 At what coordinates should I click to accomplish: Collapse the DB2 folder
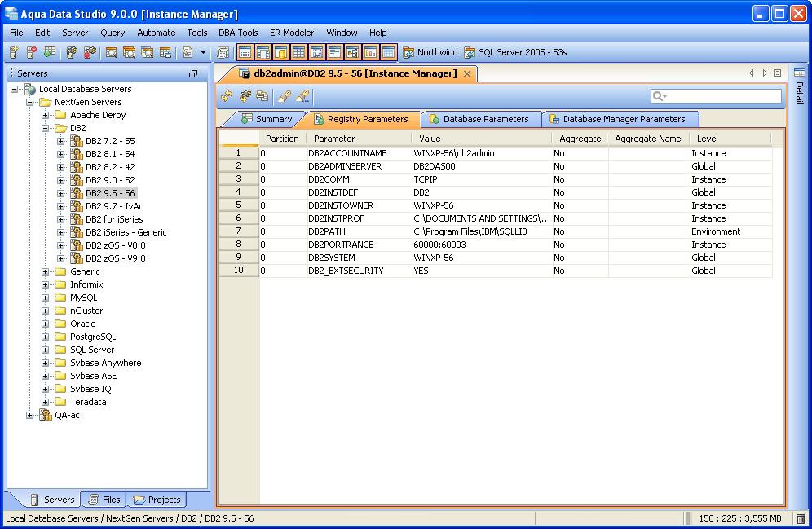(46, 128)
